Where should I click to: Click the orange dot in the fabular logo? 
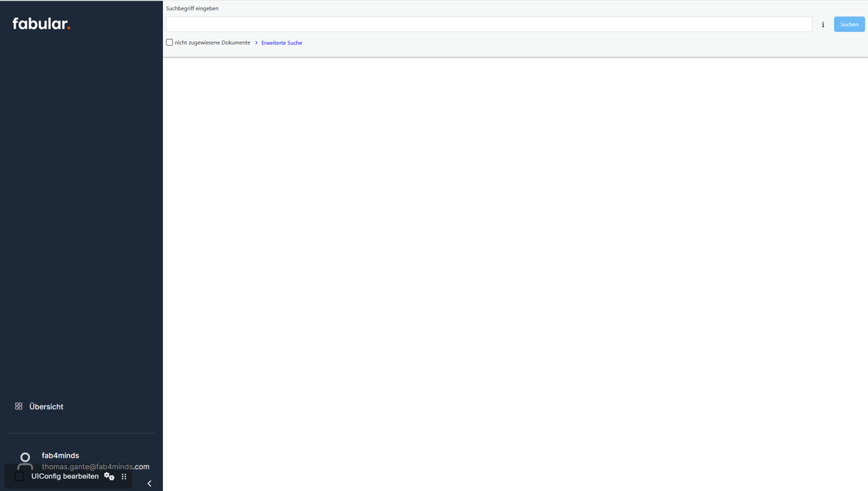[68, 27]
